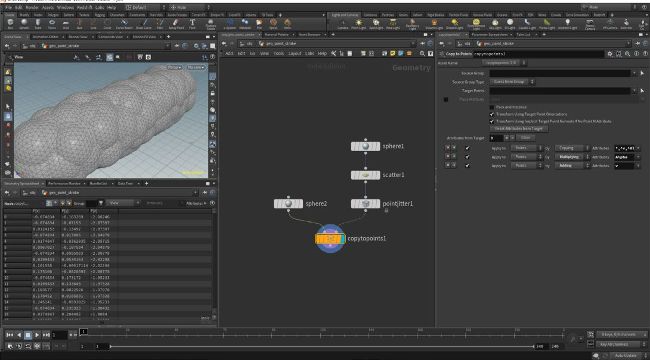Select the Platonic Solids shelf tool
Image resolution: width=650 pixels, height=360 pixels.
point(211,24)
